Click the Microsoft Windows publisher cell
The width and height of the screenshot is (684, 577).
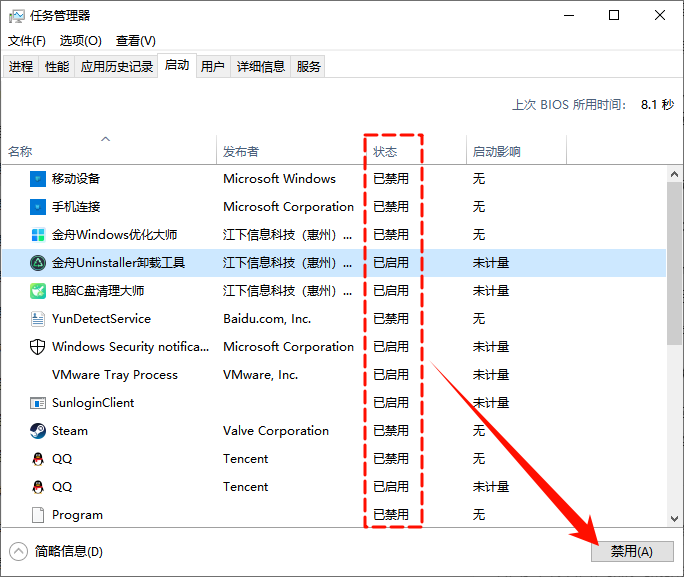279,179
